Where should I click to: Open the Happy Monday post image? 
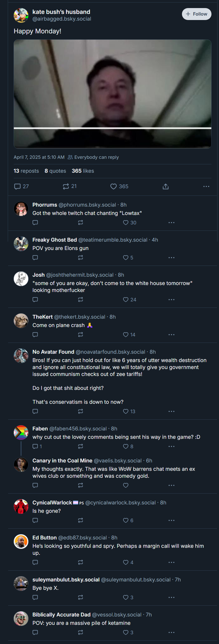pos(113,94)
